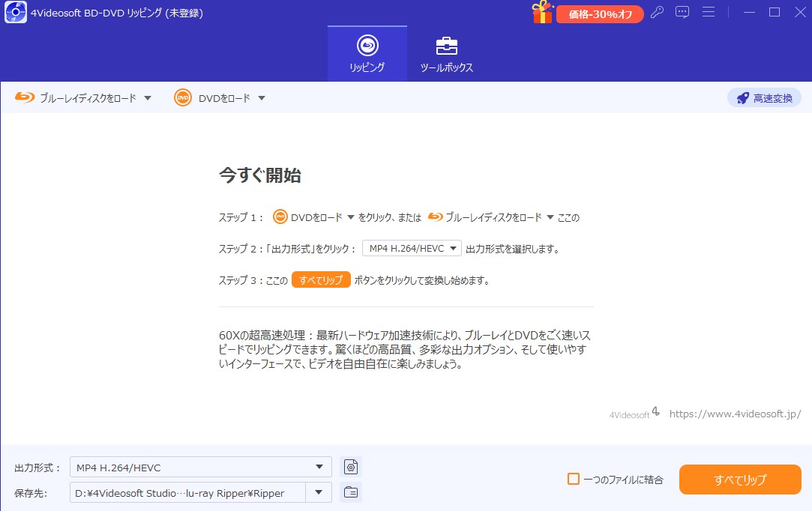Image resolution: width=812 pixels, height=511 pixels.
Task: Open the ツールボックス tab
Action: coord(446,54)
